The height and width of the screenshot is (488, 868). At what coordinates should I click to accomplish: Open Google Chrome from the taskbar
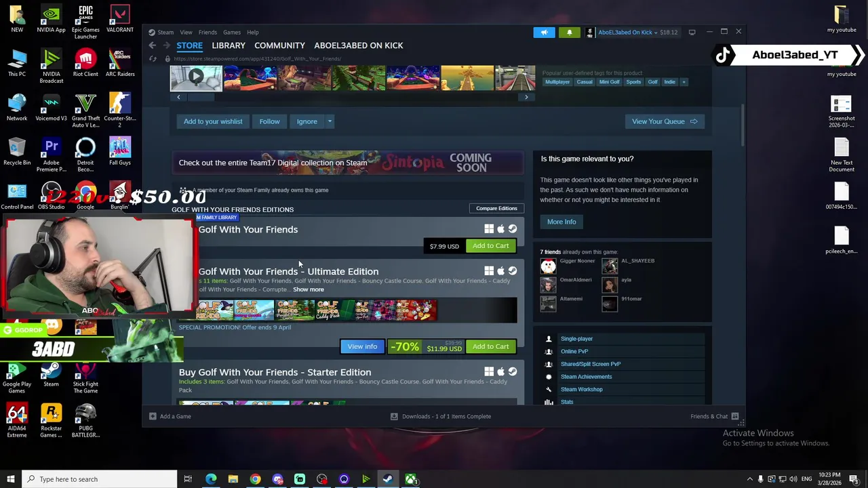coord(255,479)
